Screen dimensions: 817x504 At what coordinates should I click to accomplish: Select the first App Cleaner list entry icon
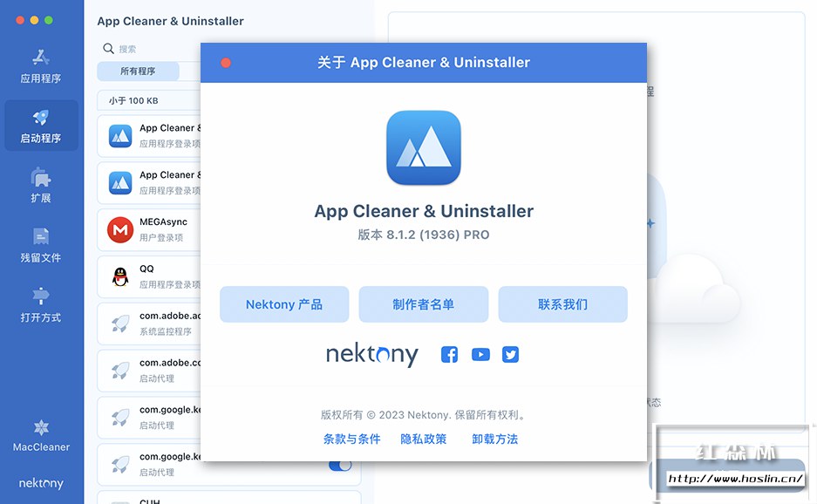coord(120,136)
